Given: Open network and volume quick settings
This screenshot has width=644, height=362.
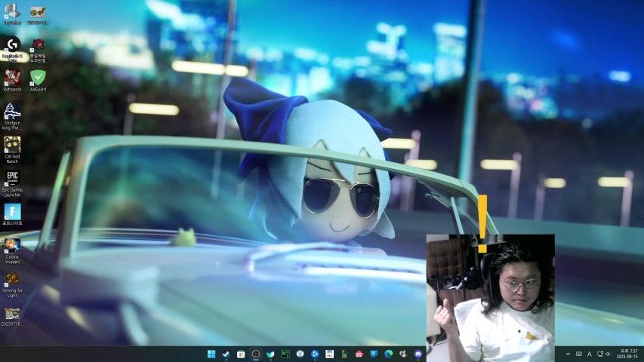Looking at the screenshot, I should coord(603,354).
